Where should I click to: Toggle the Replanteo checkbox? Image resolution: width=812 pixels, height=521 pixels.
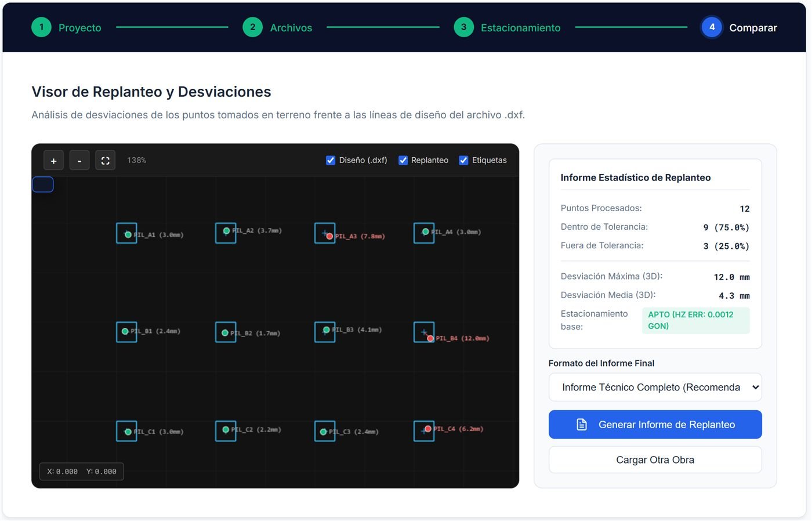[403, 160]
